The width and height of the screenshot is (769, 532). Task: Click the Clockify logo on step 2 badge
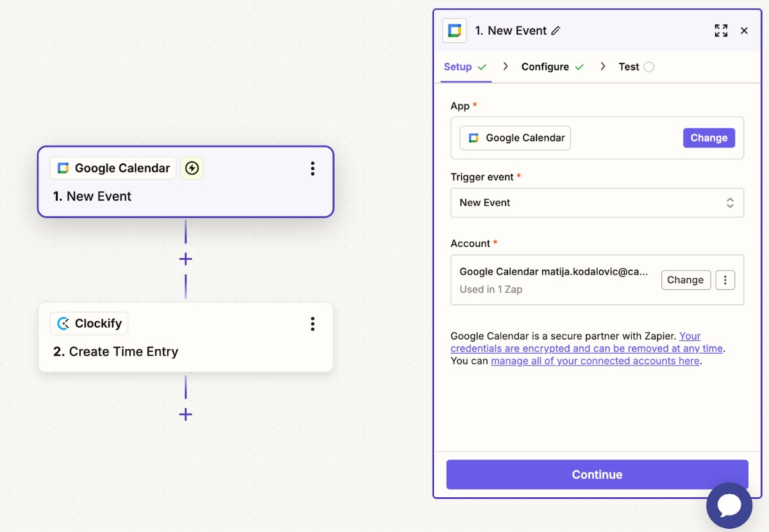(x=63, y=324)
